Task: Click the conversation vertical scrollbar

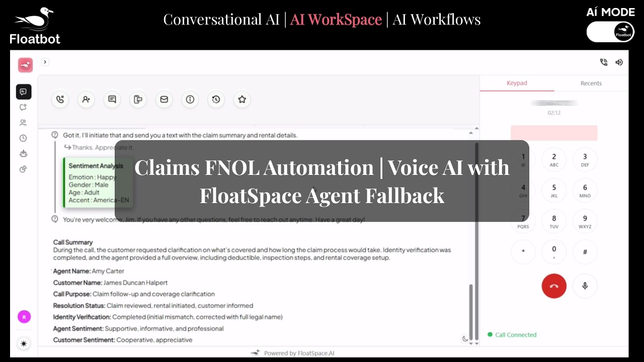Action: pyautogui.click(x=472, y=312)
